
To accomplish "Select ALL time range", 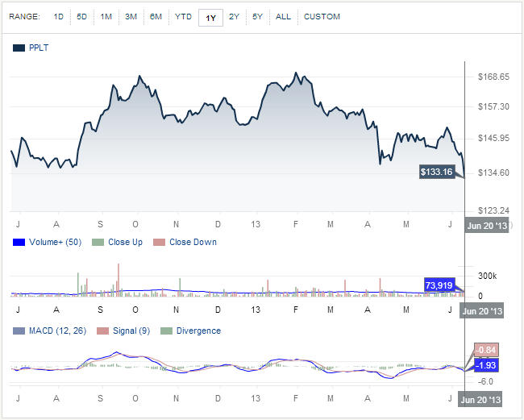I will (283, 17).
